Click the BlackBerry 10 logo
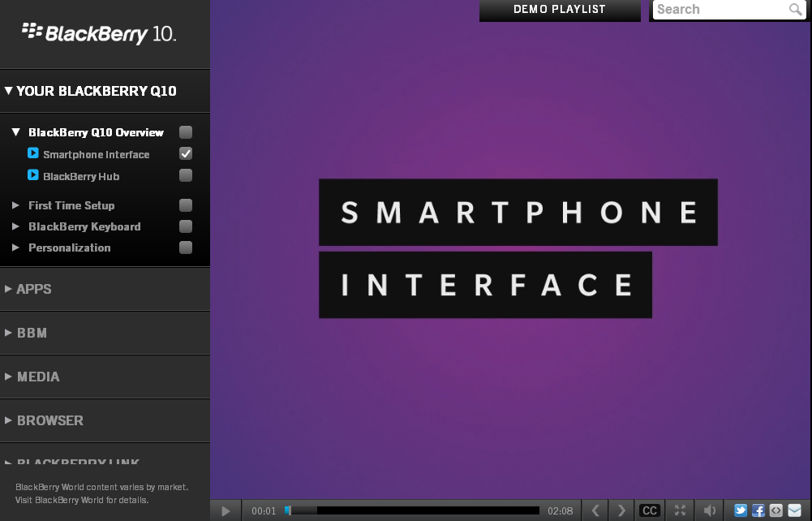The image size is (812, 521). click(x=99, y=33)
